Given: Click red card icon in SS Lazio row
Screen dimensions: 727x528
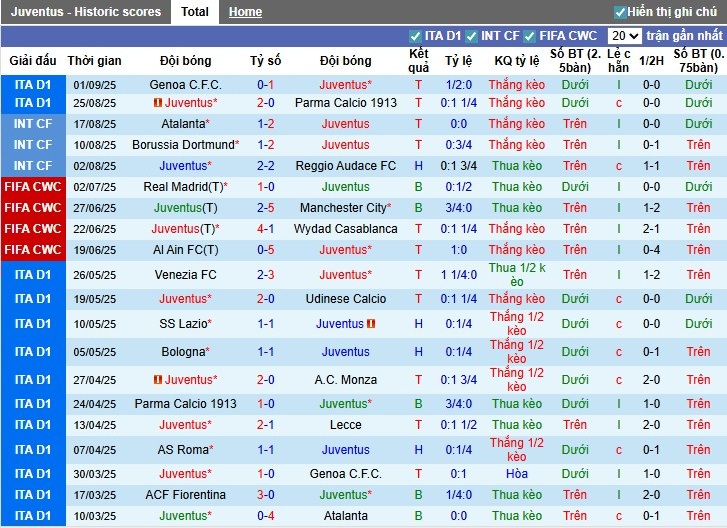Looking at the screenshot, I should coord(371,324).
